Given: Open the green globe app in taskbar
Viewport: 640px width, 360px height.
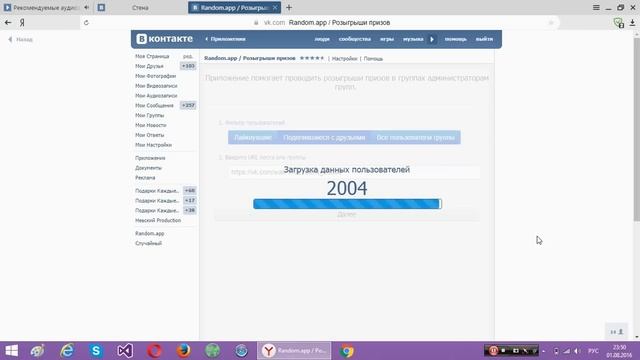Looking at the screenshot, I should pos(212,351).
